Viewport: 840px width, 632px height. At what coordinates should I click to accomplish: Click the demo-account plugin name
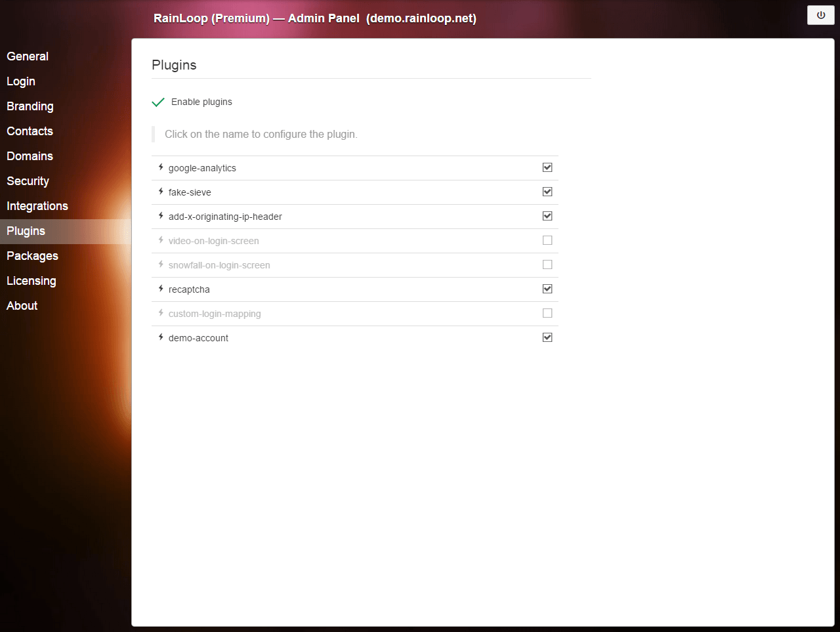[x=198, y=338]
